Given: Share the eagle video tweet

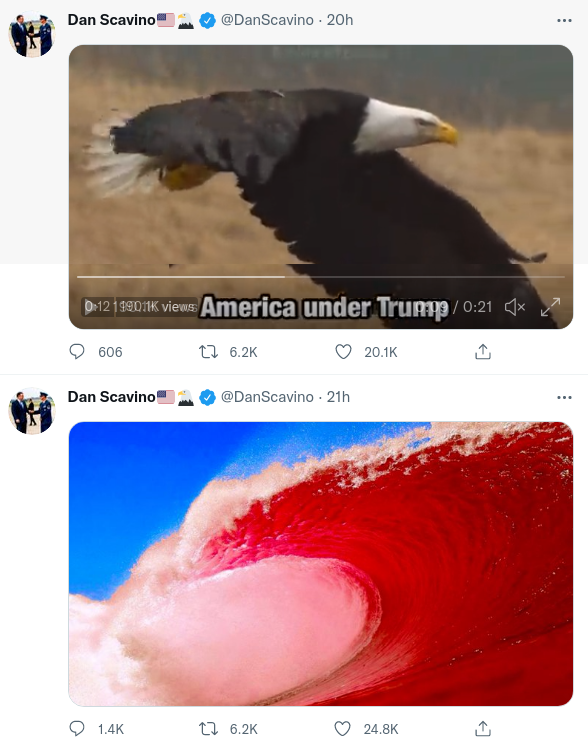Looking at the screenshot, I should point(483,352).
